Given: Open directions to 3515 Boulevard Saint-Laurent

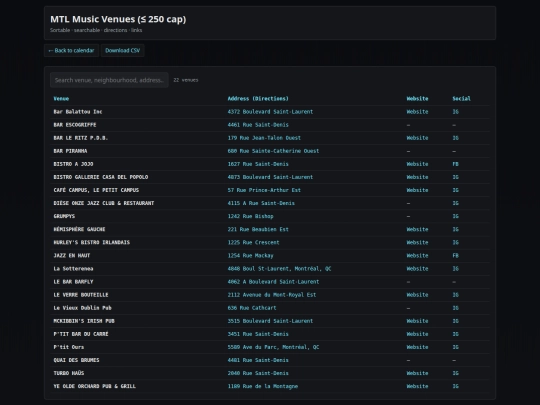Looking at the screenshot, I should (270, 321).
